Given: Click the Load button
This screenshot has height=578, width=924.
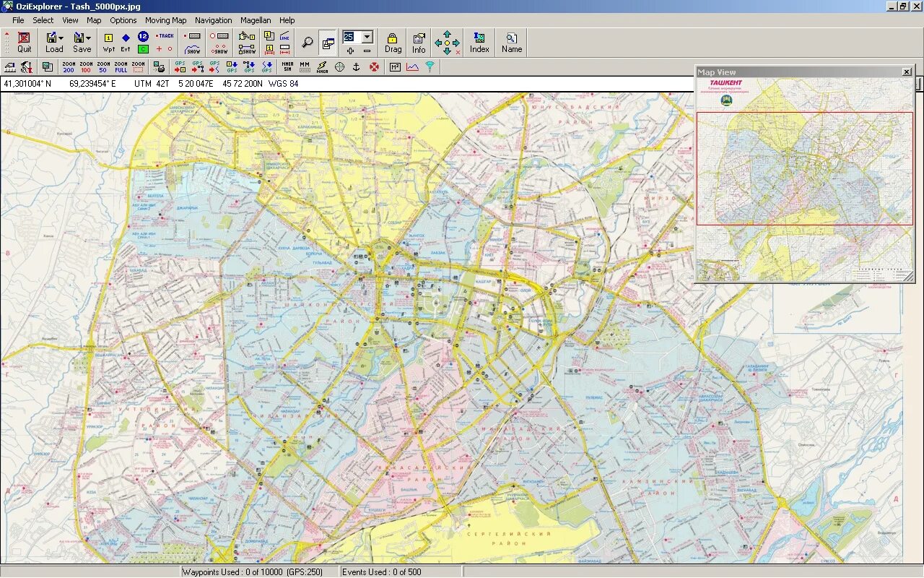Looking at the screenshot, I should (54, 43).
